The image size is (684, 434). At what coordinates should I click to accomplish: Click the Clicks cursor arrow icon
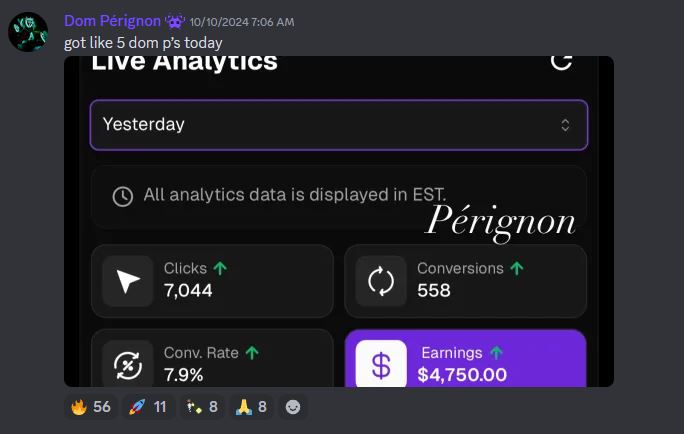tap(128, 281)
